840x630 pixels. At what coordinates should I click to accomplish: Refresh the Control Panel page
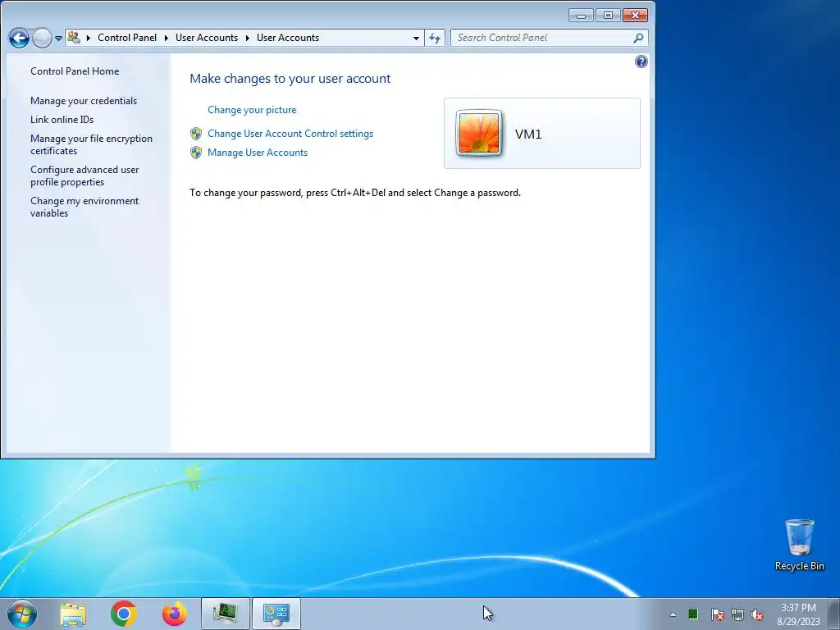point(435,38)
